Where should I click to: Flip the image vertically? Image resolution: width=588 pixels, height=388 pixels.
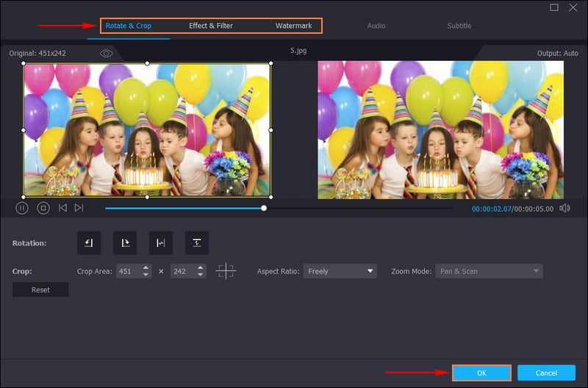[x=197, y=242]
